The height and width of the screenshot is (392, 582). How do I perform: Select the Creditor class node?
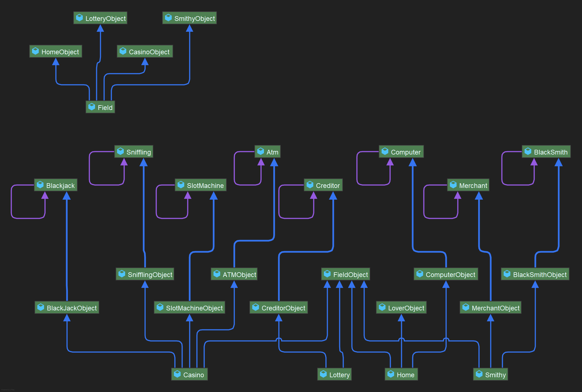[323, 185]
